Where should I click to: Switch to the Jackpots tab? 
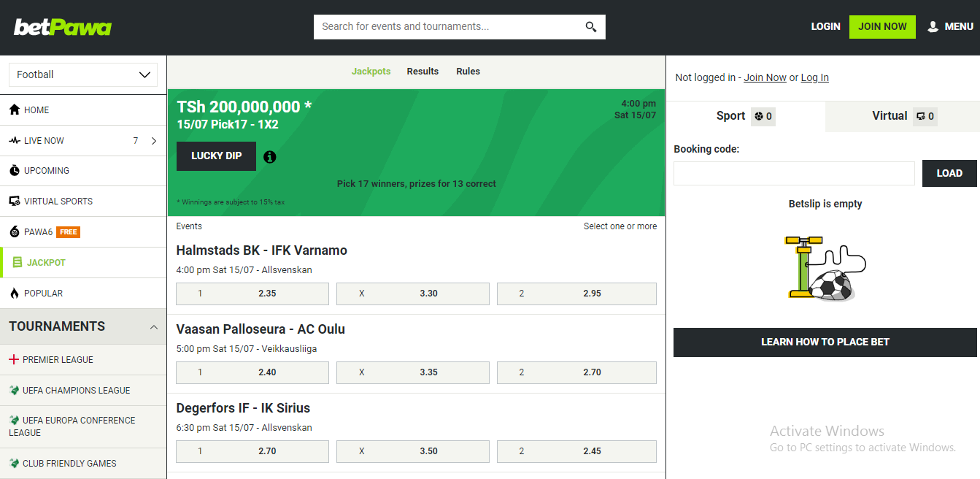tap(371, 72)
